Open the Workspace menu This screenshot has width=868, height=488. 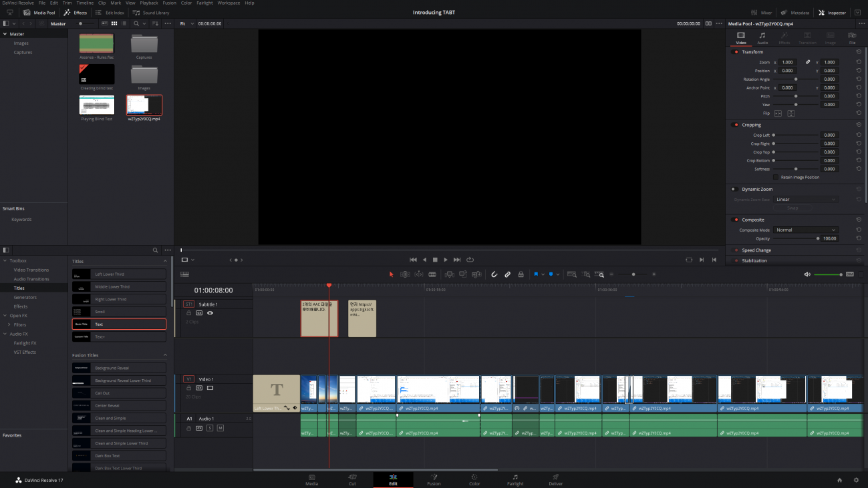tap(229, 3)
